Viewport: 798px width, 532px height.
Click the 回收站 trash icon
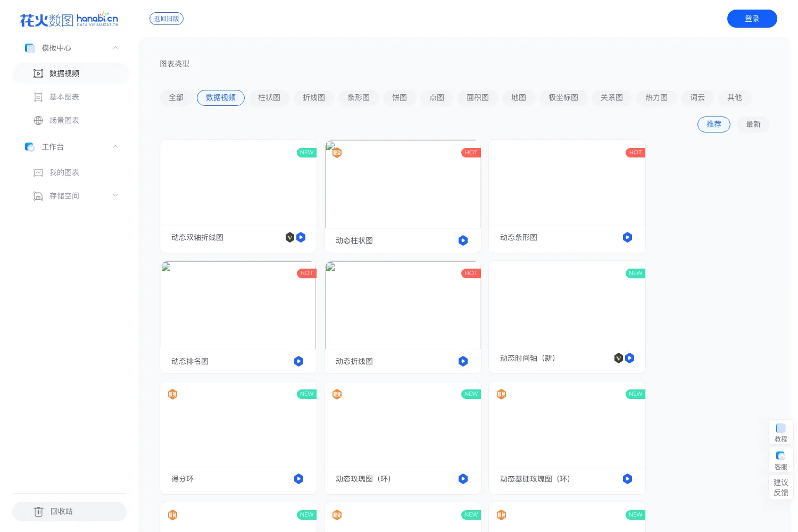click(38, 512)
